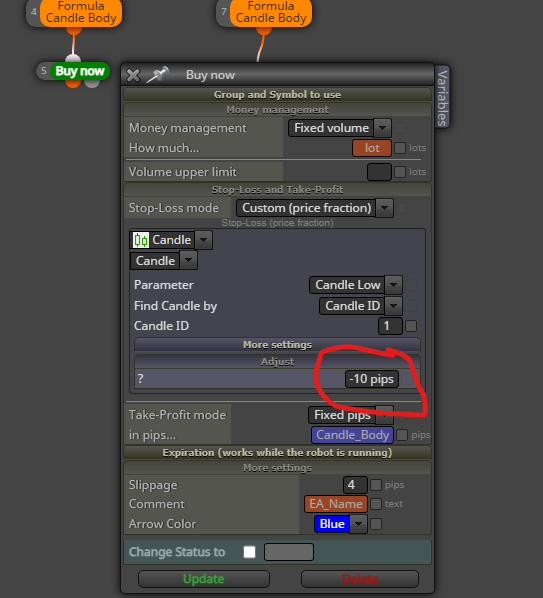The width and height of the screenshot is (543, 598).
Task: Collapse the Stop-Loss and Take-Profit section
Action: tap(277, 190)
